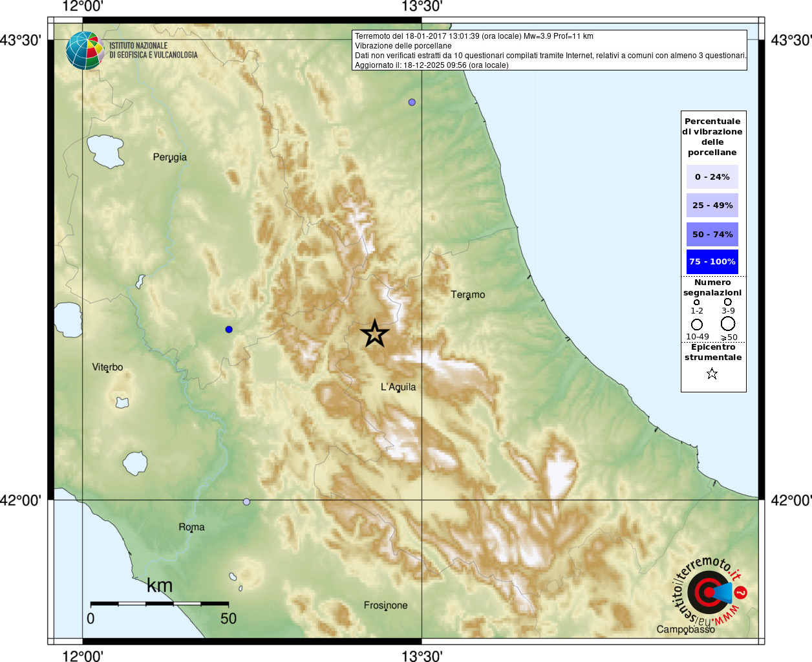Click the km scale bar
The width and height of the screenshot is (812, 662).
click(x=160, y=603)
